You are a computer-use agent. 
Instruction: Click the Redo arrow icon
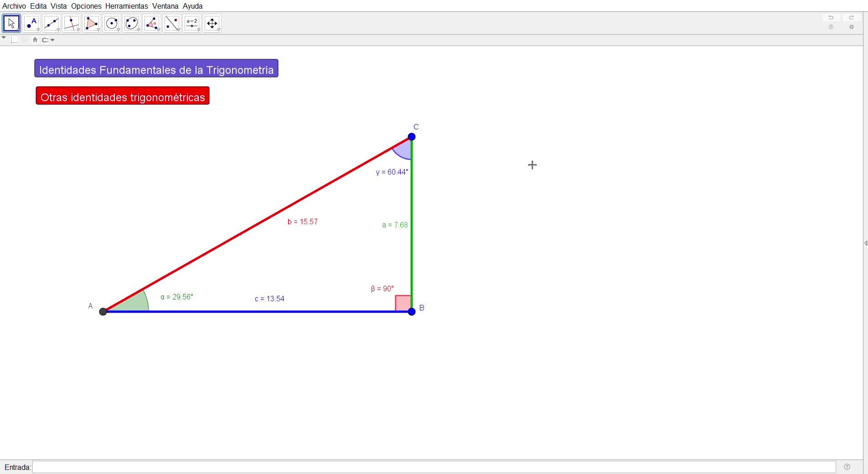(x=851, y=18)
